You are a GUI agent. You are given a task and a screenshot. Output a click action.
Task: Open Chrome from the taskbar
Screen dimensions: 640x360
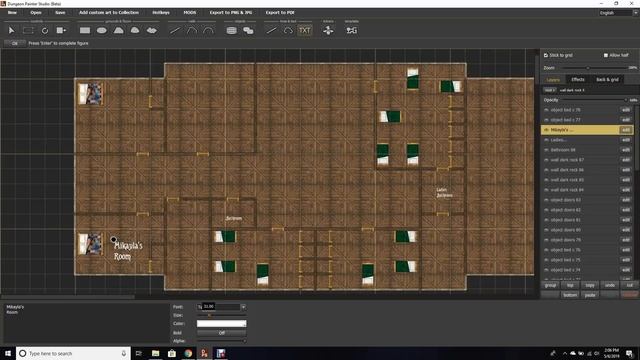pos(188,353)
